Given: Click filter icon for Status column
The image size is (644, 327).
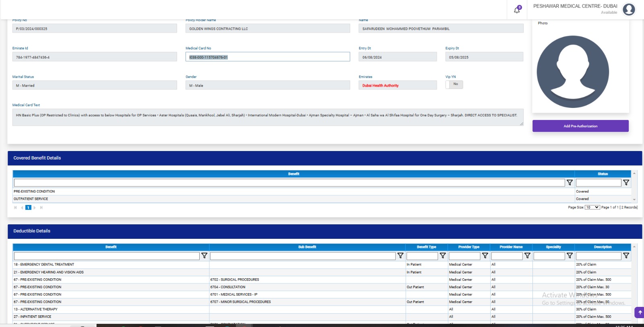Looking at the screenshot, I should (x=626, y=183).
